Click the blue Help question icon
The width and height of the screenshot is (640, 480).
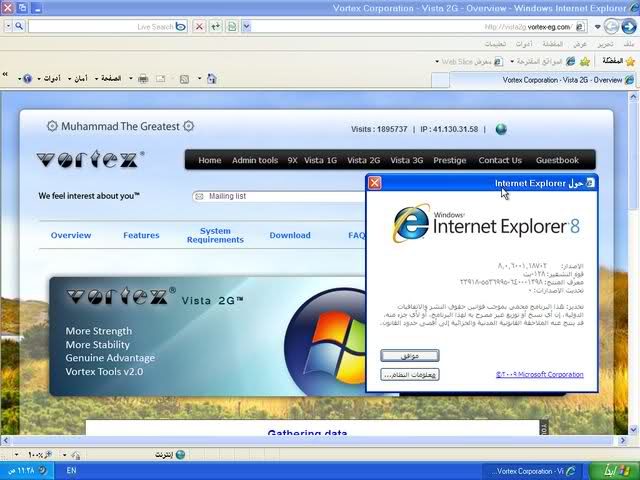tap(25, 78)
